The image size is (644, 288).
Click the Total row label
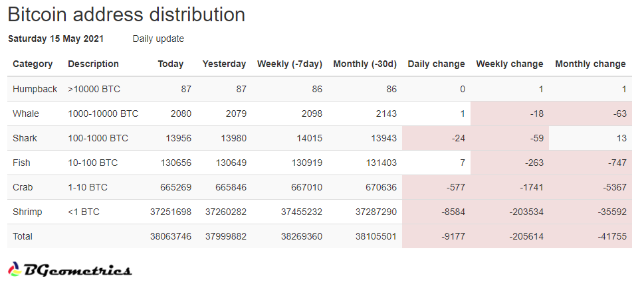pos(23,236)
